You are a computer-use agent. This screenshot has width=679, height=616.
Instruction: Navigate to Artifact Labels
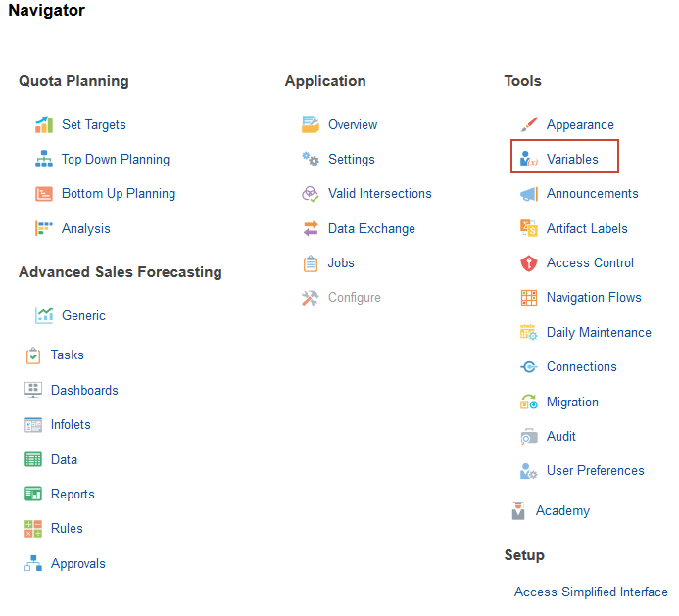587,228
